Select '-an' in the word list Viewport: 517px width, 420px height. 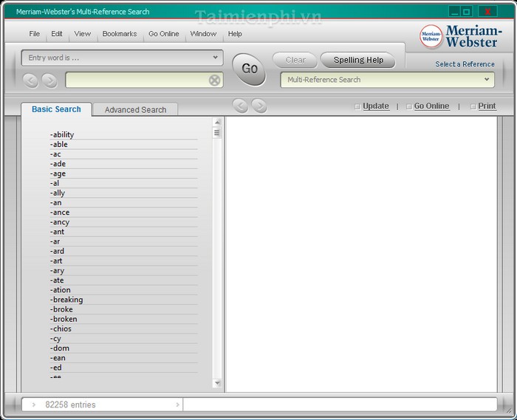click(x=55, y=202)
